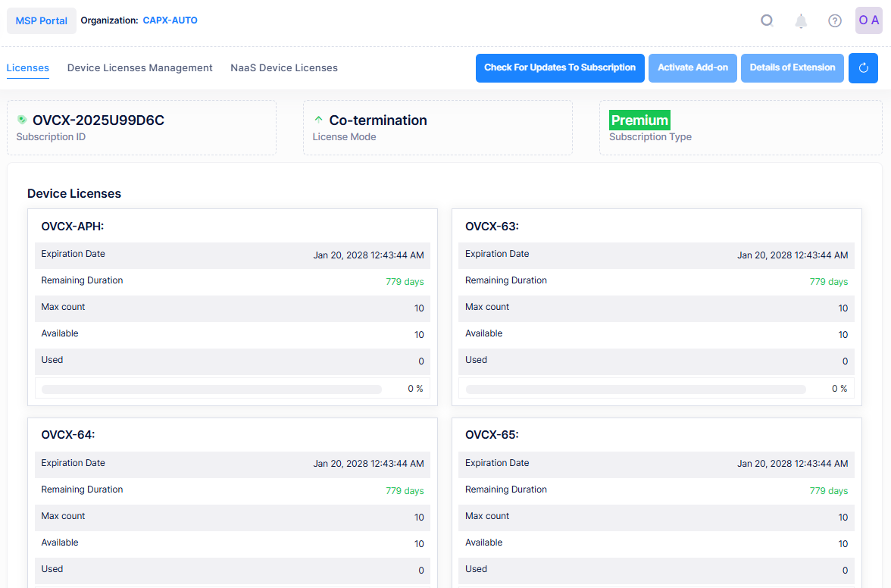Click the green caret beside Co-termination
Image resolution: width=891 pixels, height=588 pixels.
tap(318, 120)
